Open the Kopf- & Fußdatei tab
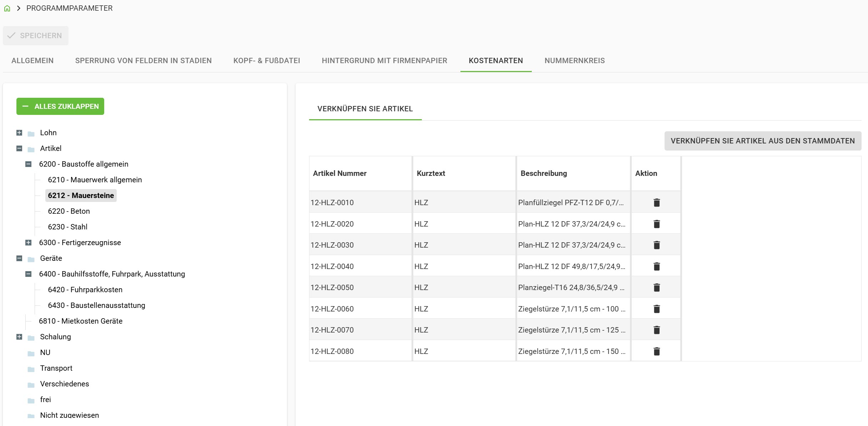Image resolution: width=868 pixels, height=426 pixels. click(x=266, y=61)
